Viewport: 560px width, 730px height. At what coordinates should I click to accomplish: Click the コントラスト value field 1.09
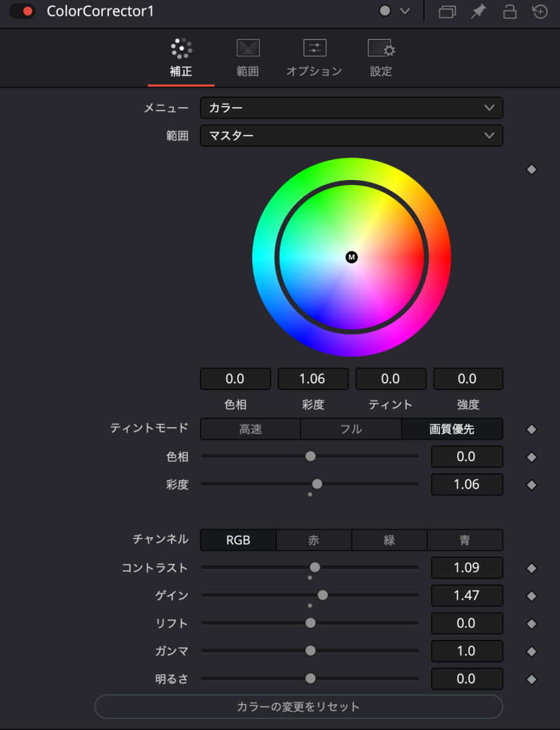tap(467, 568)
